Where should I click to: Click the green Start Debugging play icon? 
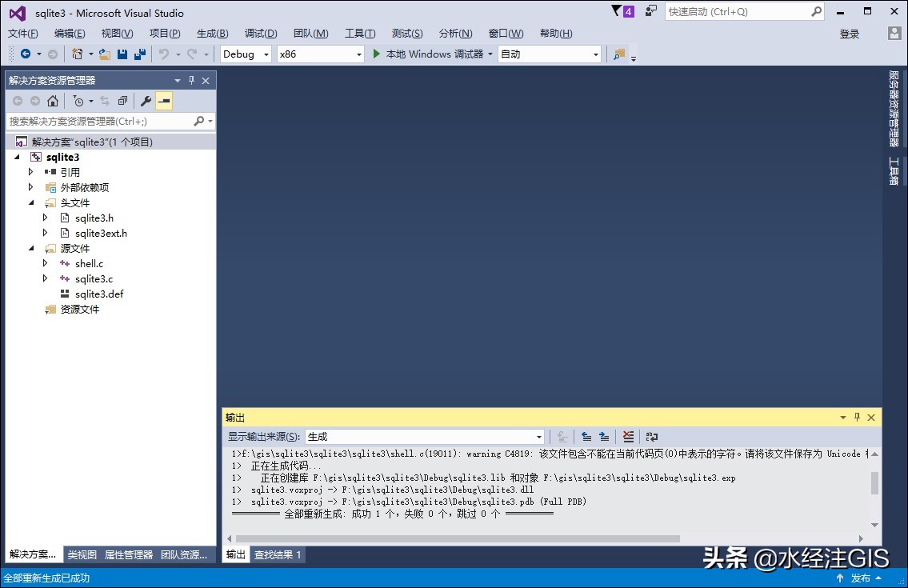click(x=377, y=54)
